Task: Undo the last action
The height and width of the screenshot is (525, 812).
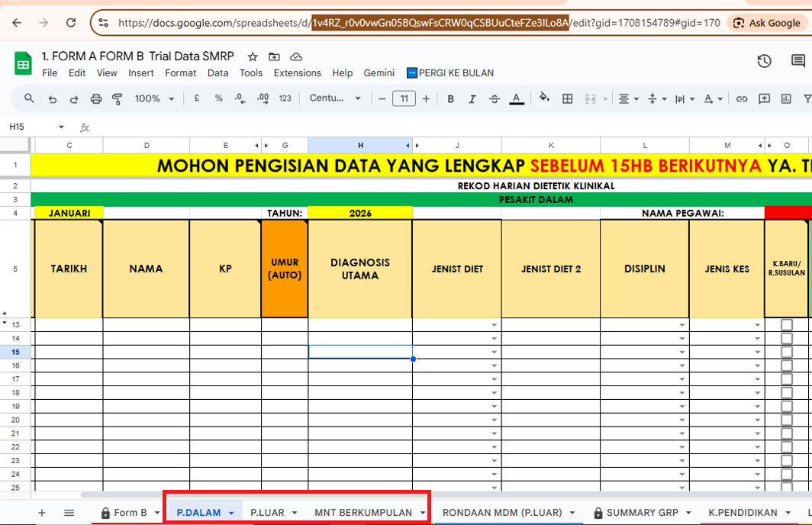Action: coord(52,98)
